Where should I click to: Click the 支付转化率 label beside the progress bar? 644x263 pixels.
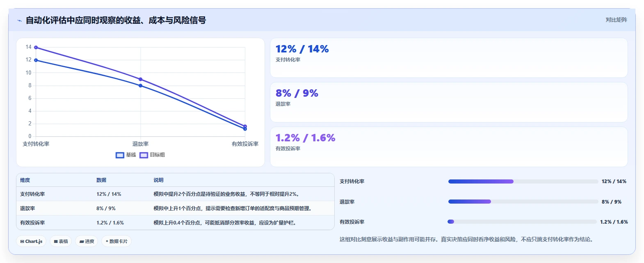tap(352, 181)
